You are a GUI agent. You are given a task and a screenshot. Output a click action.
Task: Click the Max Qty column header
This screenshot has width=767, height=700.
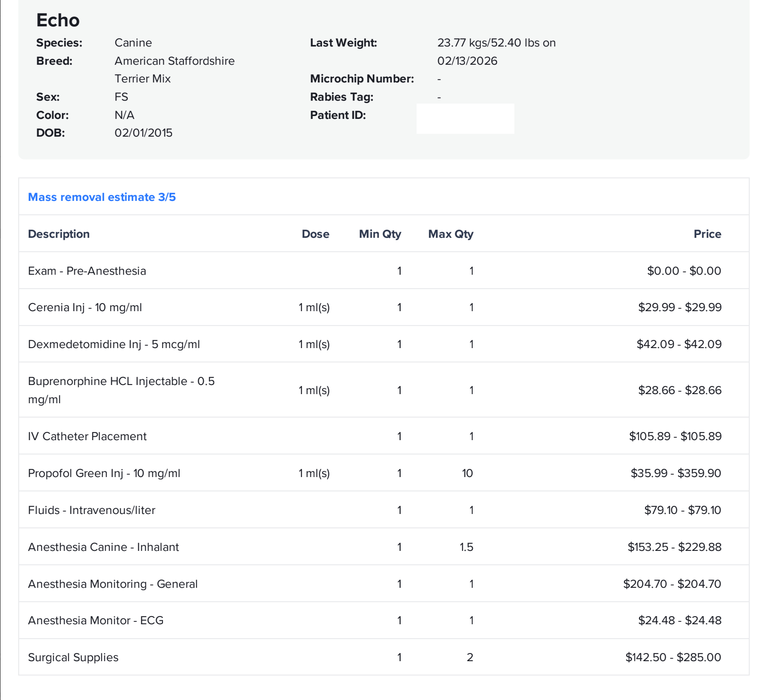pos(450,234)
